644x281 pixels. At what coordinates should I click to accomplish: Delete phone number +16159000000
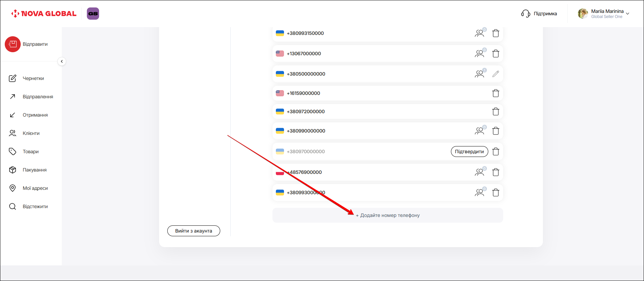pos(495,93)
